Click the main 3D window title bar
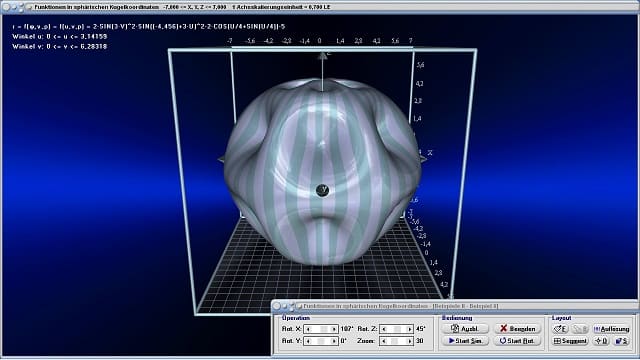The height and width of the screenshot is (360, 640). (320, 7)
